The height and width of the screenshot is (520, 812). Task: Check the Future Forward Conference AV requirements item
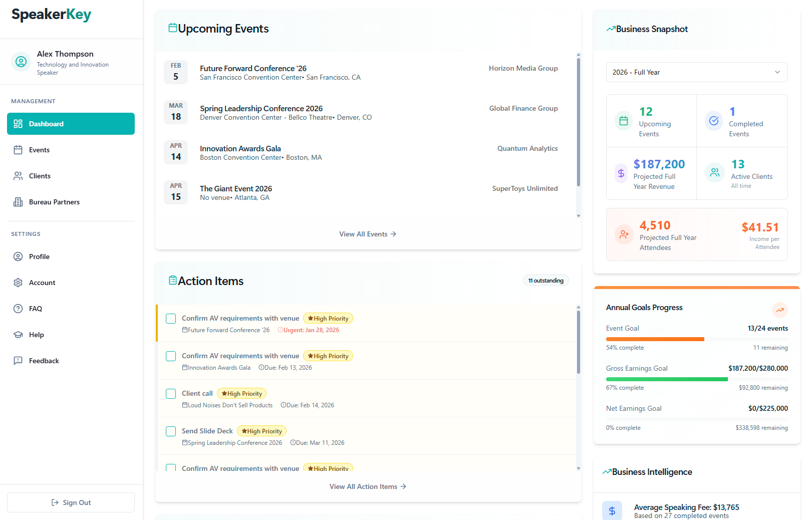[x=171, y=319]
